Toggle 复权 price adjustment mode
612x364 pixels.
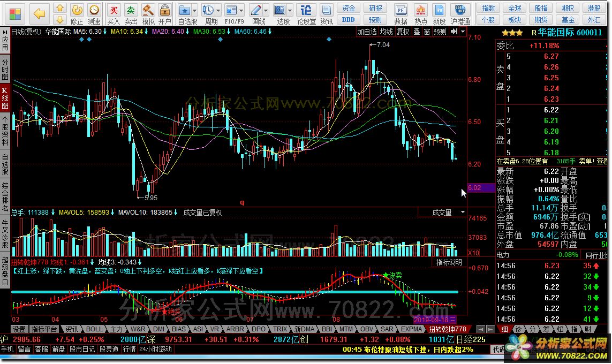point(403,32)
